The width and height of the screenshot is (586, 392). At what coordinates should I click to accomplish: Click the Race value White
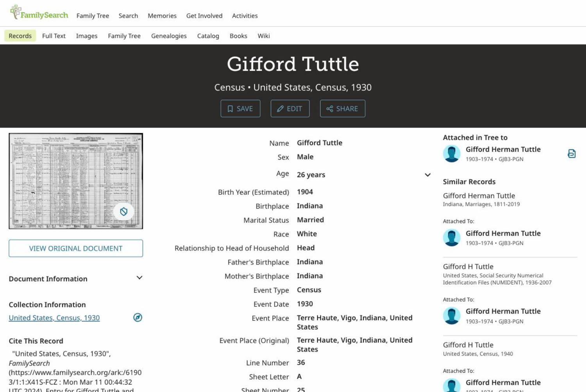tap(307, 234)
